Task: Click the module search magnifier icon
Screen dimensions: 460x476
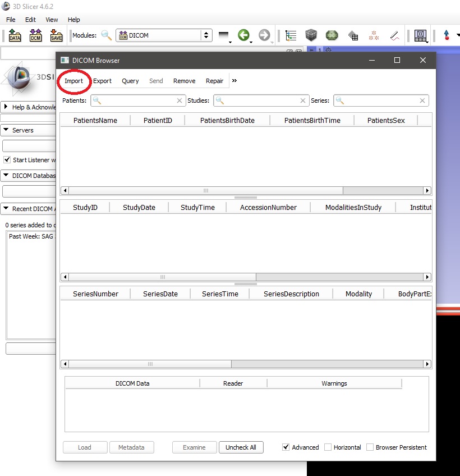Action: pyautogui.click(x=106, y=35)
